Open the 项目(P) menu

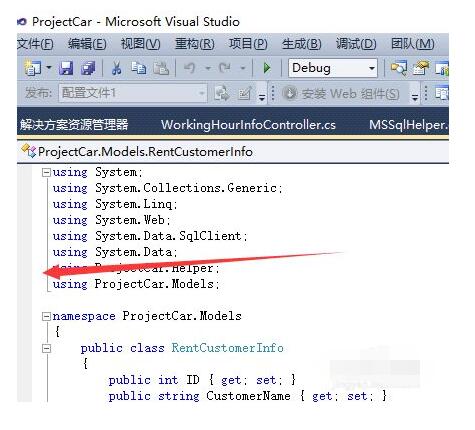(x=248, y=44)
